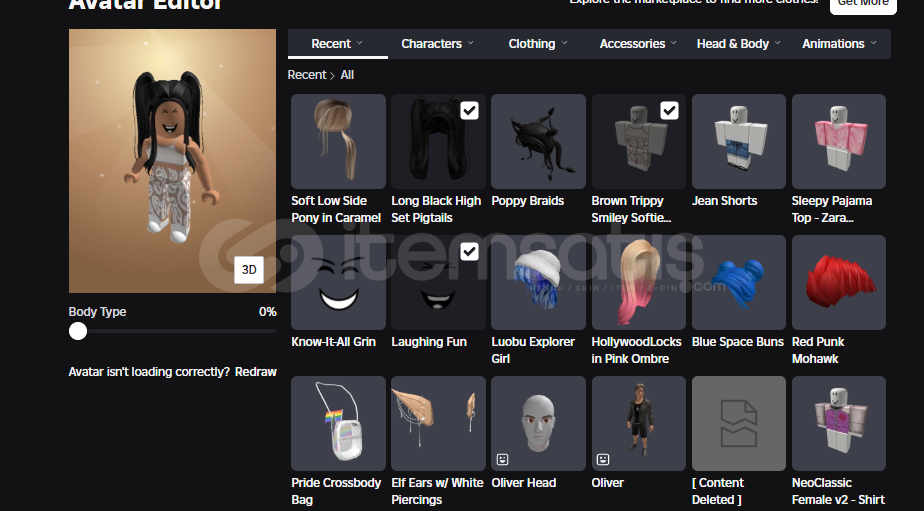This screenshot has height=511, width=924.
Task: Select the Soft Low Side Pony hair thumbnail
Action: (x=338, y=141)
